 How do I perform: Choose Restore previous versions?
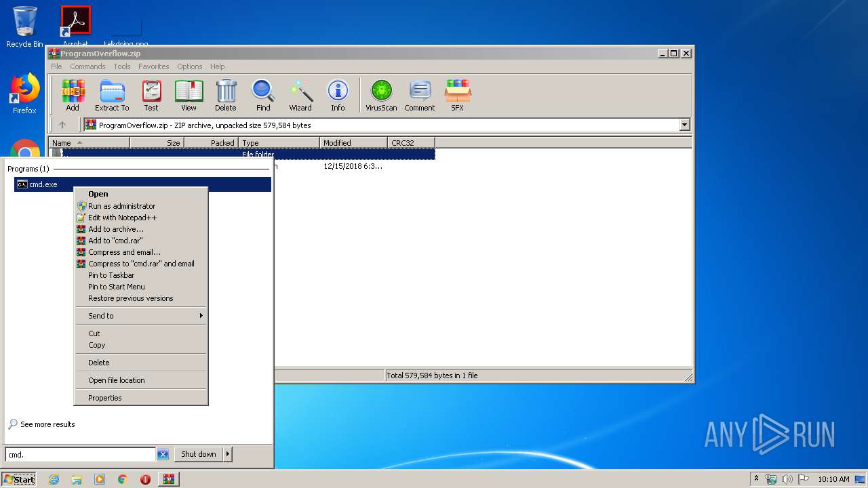141,298
